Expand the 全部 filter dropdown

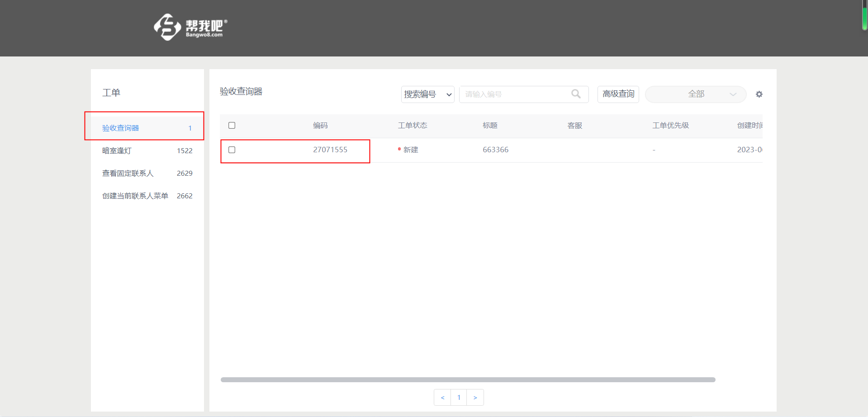695,94
